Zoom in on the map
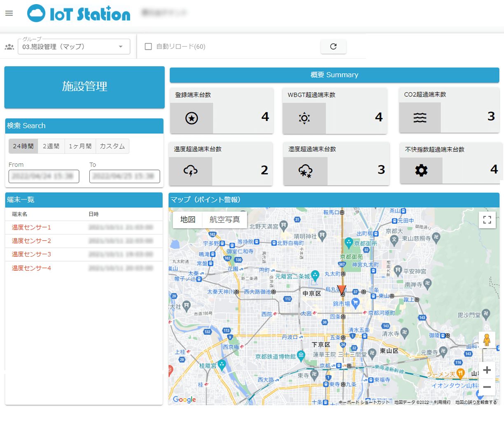This screenshot has width=504, height=432. pos(487,370)
